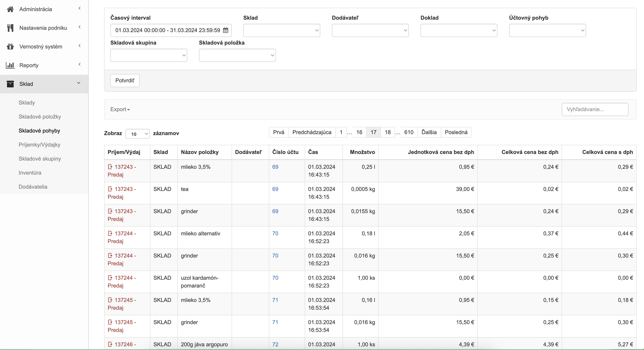Image resolution: width=644 pixels, height=350 pixels.
Task: Select Skladové položky in the sidebar
Action: click(x=40, y=116)
